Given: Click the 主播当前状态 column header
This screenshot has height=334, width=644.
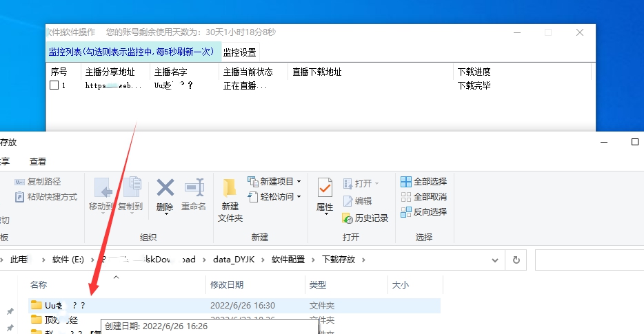Looking at the screenshot, I should tap(248, 72).
